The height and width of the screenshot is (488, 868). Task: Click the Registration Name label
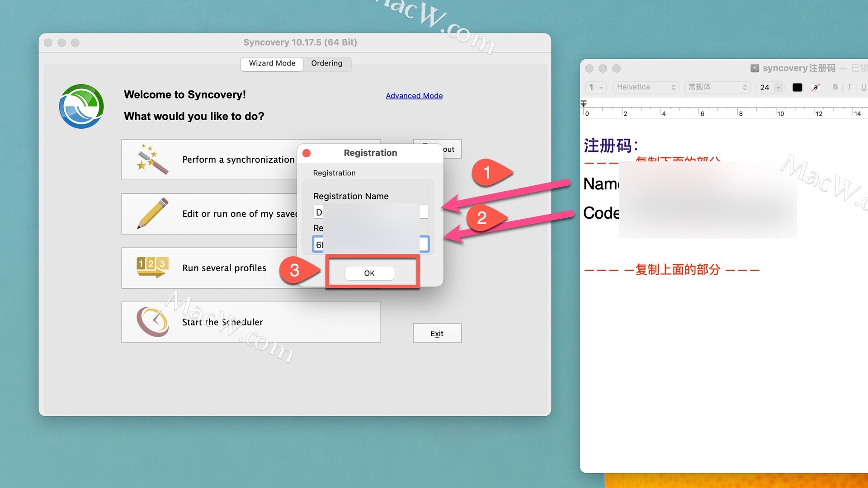pos(351,196)
